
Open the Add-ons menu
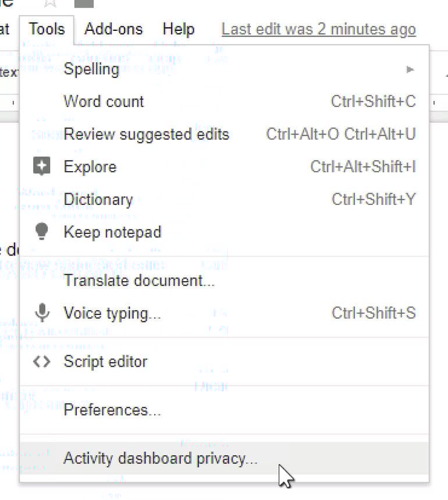(x=115, y=29)
